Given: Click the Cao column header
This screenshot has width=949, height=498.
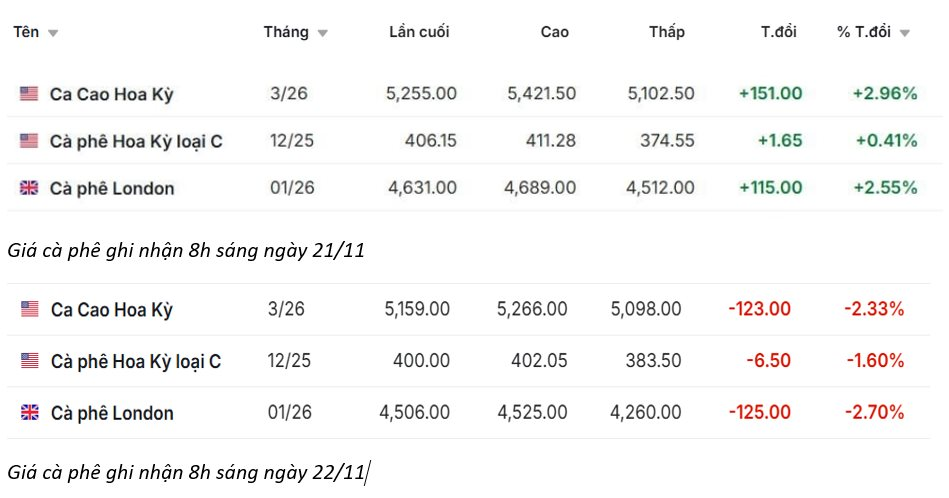Looking at the screenshot, I should click(554, 32).
